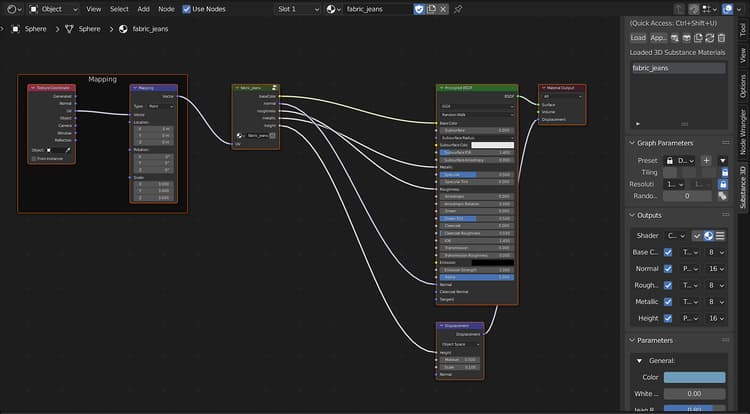Click the trash icon in Substance panel
This screenshot has width=750, height=414.
[x=721, y=38]
